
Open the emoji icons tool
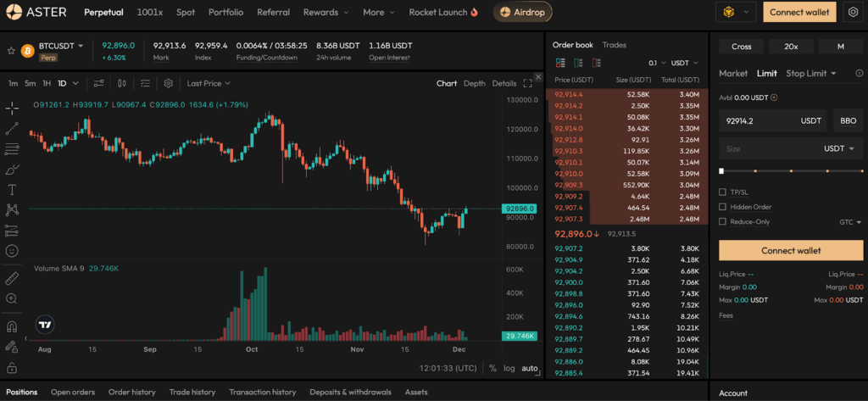tap(12, 251)
